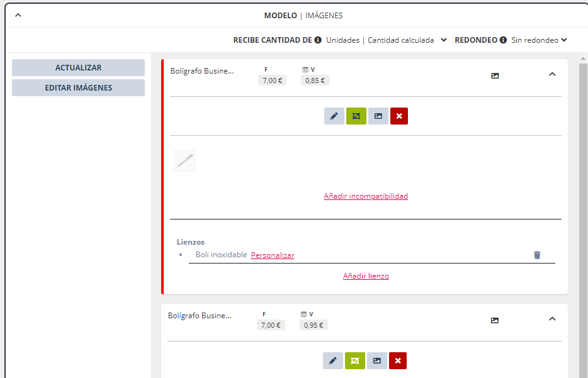Screen dimensions: 588x378
Task: Collapse the second Bolígrafo card chevron
Action: [x=552, y=319]
